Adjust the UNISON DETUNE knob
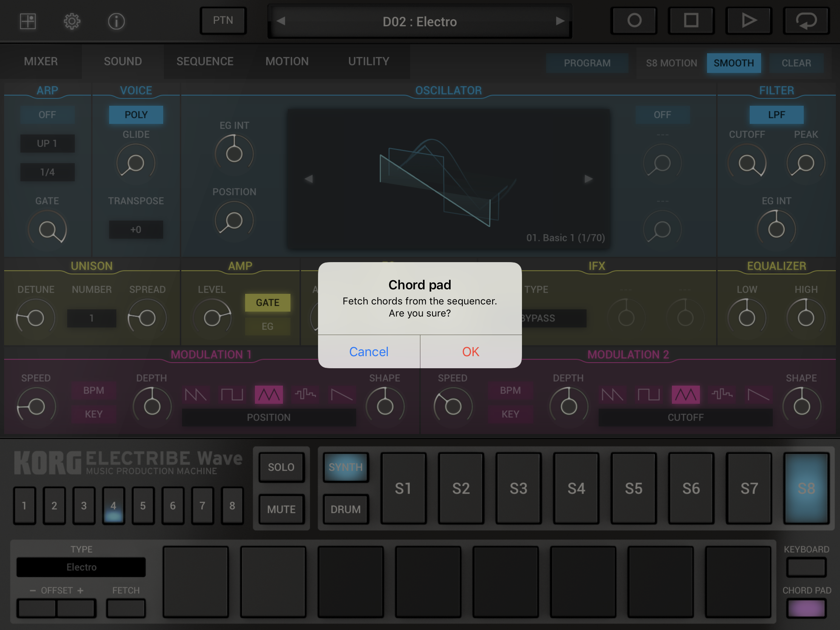Screen dimensions: 840x630 pos(36,318)
